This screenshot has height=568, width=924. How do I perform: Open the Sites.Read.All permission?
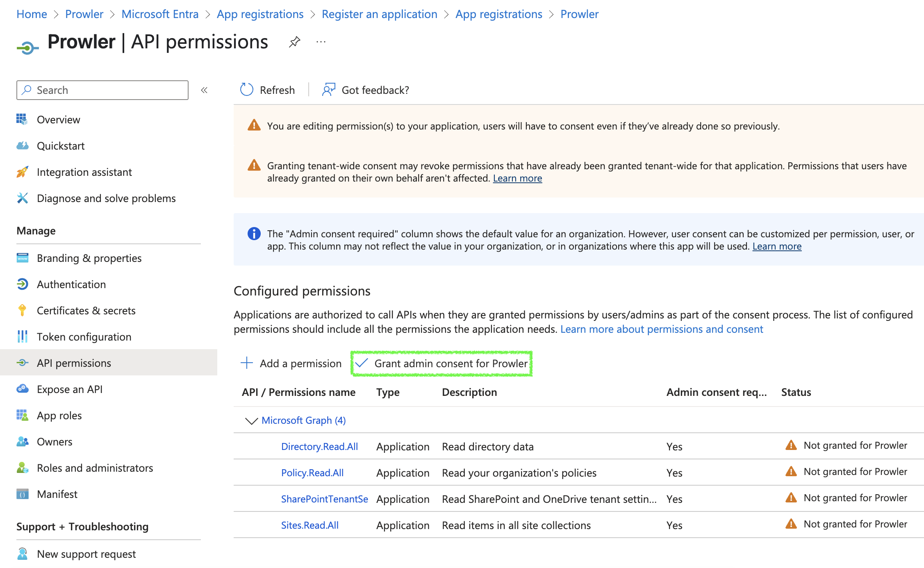pos(310,525)
